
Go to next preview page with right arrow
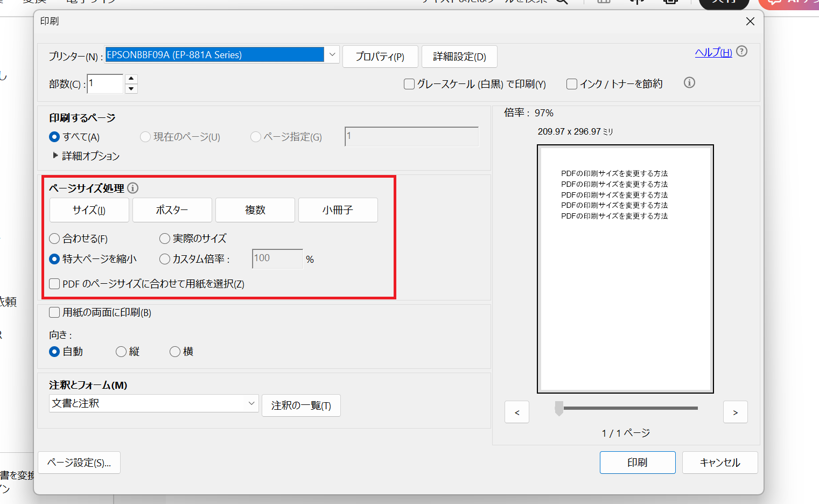tap(735, 412)
